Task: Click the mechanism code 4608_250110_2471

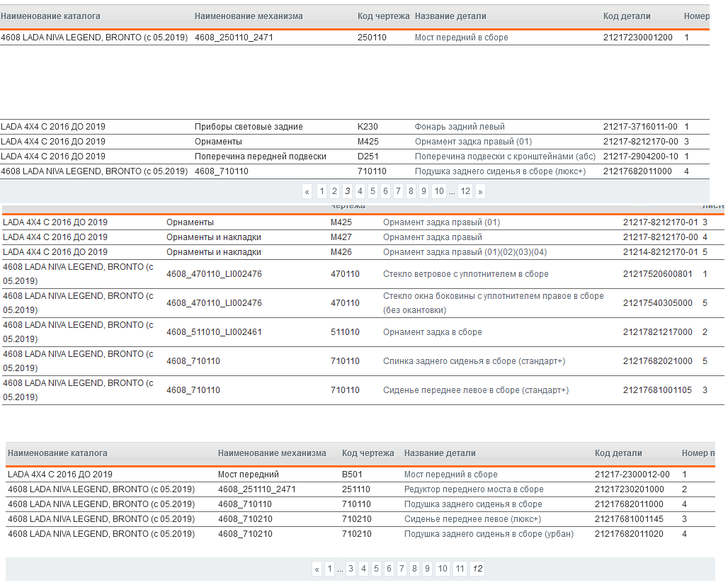Action: click(234, 38)
